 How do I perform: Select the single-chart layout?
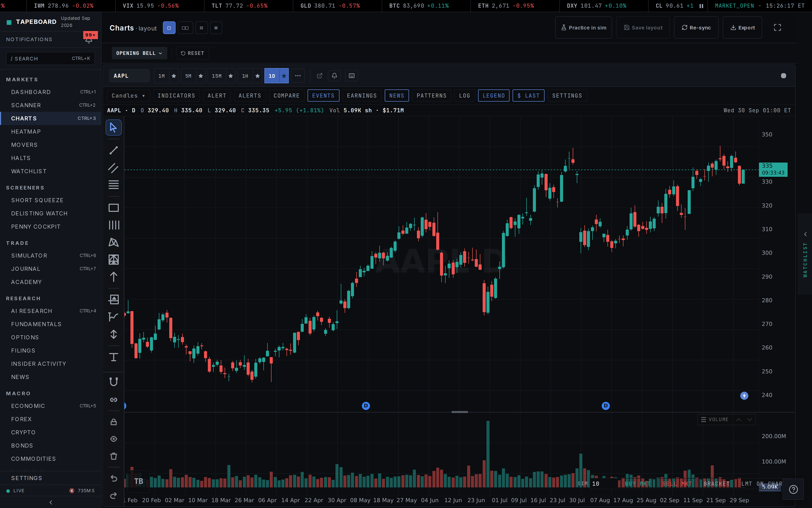point(169,28)
